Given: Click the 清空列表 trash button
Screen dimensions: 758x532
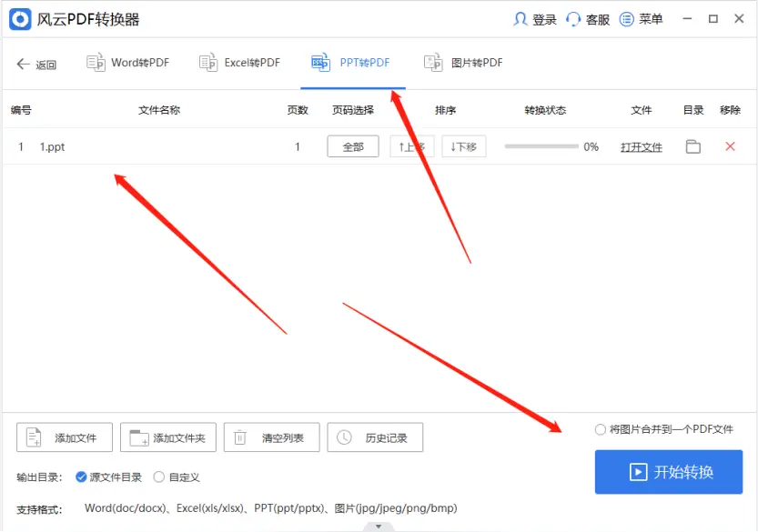Looking at the screenshot, I should click(271, 437).
